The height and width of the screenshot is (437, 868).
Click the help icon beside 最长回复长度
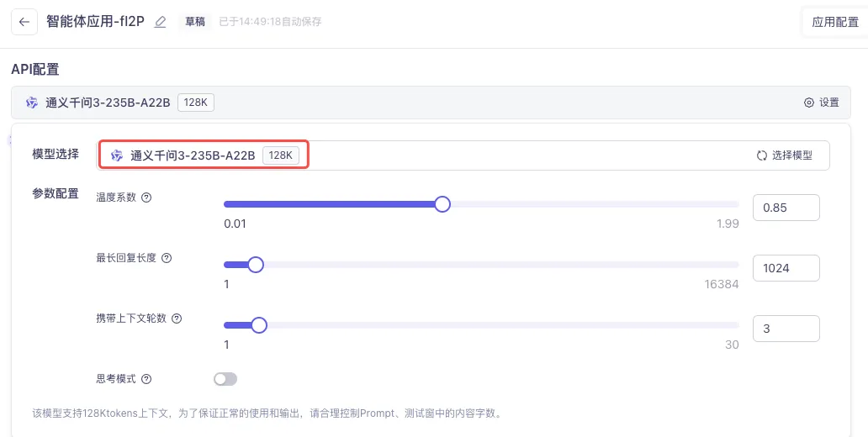[167, 258]
